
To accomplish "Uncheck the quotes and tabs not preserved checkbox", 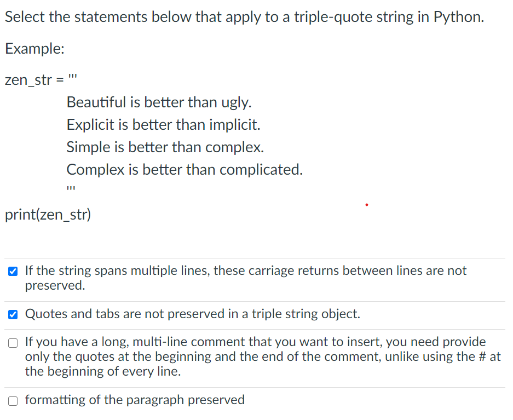I will (13, 314).
